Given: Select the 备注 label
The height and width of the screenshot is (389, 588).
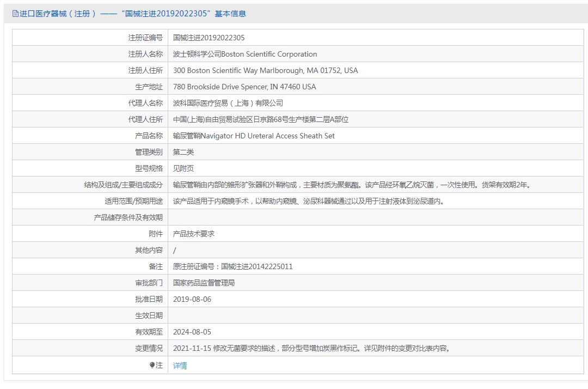Looking at the screenshot, I should coord(156,267).
